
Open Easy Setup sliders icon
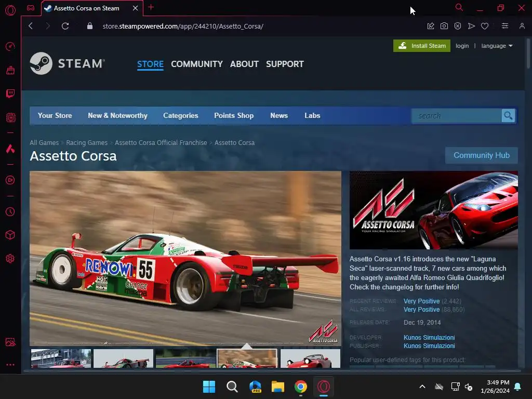pos(505,26)
